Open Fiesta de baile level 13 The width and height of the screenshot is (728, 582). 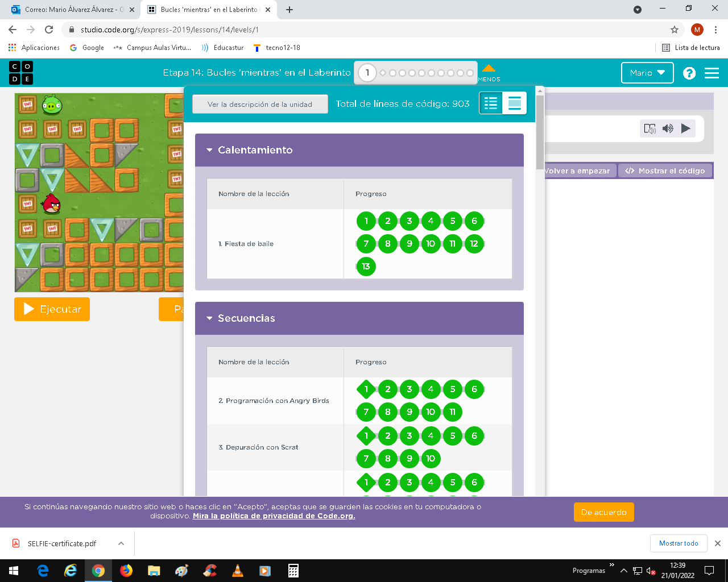(x=366, y=267)
